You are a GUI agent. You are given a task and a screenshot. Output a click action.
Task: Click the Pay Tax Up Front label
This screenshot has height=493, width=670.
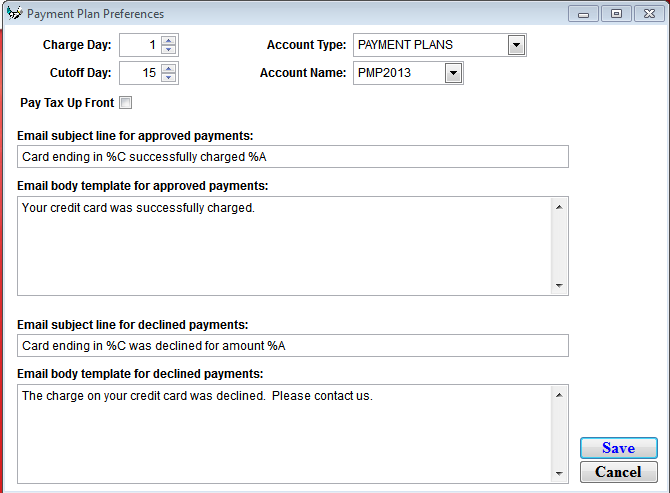coord(67,103)
